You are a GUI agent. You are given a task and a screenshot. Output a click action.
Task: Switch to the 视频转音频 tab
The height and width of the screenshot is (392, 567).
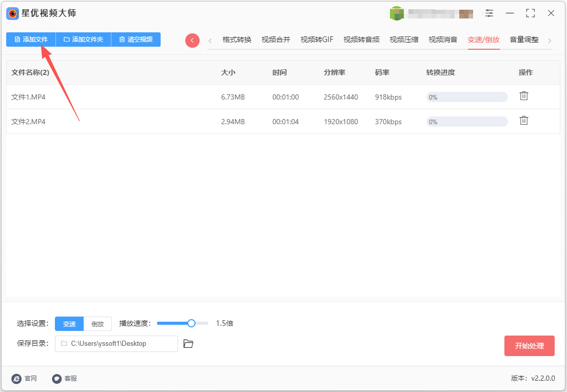pos(362,40)
